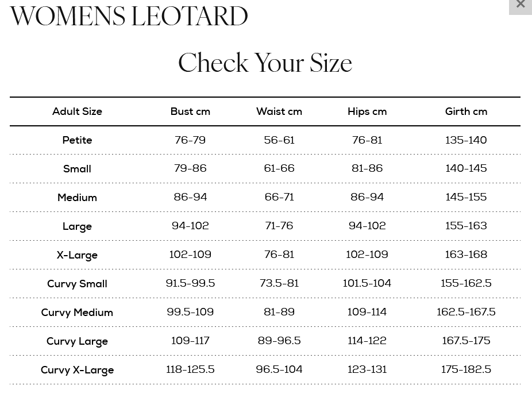Click the Womens Leotard heading
The width and height of the screenshot is (532, 397).
tap(129, 17)
